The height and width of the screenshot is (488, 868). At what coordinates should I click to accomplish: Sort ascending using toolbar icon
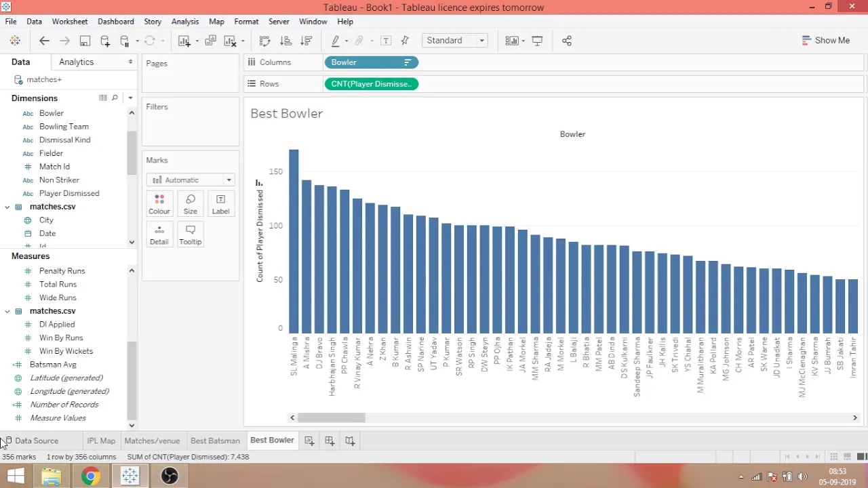point(285,41)
